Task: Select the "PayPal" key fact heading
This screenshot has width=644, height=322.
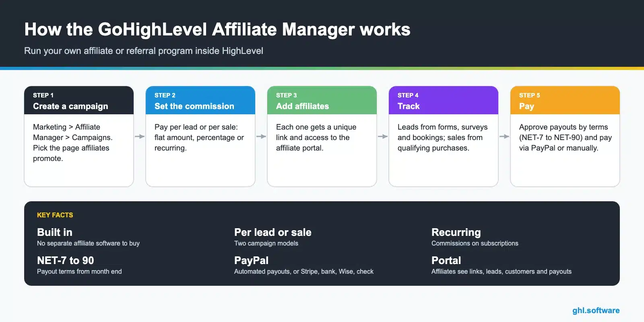Action: [x=251, y=260]
